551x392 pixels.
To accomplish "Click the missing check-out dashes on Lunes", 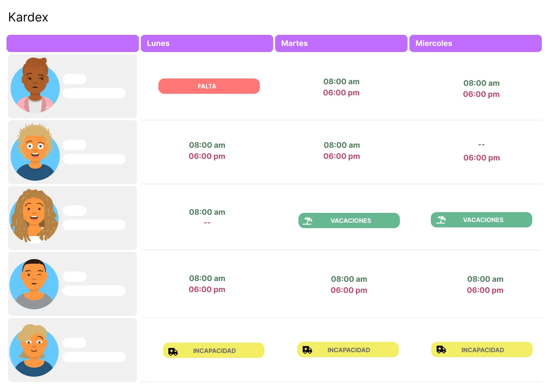I will tap(207, 223).
